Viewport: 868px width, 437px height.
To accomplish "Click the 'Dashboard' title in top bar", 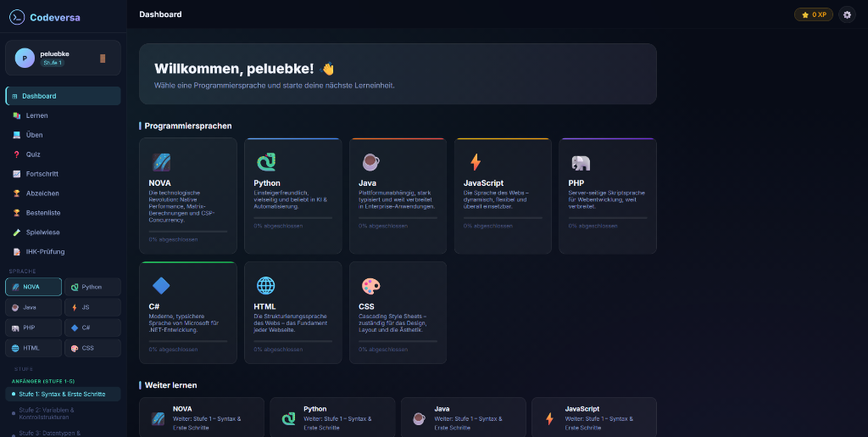I will click(160, 14).
